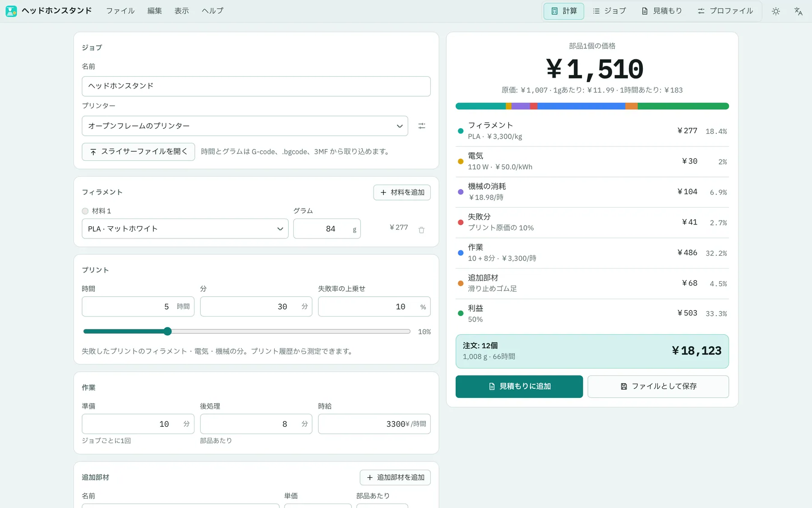Open the 編集 menu

coord(154,11)
